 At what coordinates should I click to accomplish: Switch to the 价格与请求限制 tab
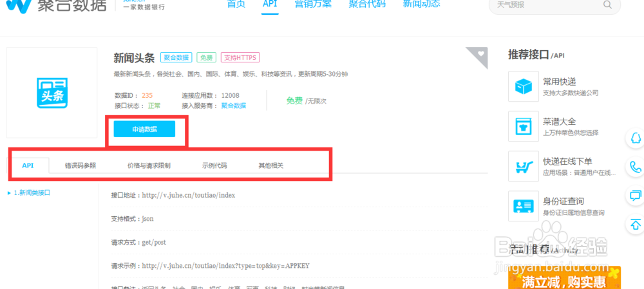coord(149,166)
